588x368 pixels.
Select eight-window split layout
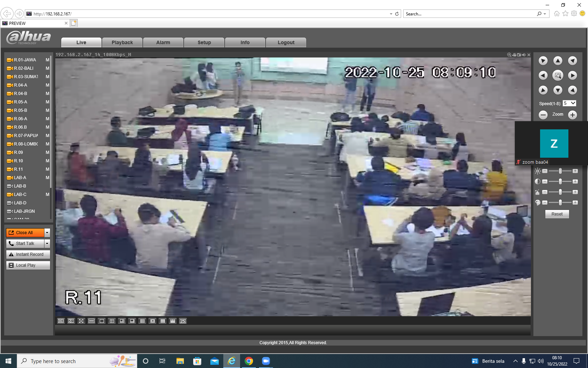132,321
